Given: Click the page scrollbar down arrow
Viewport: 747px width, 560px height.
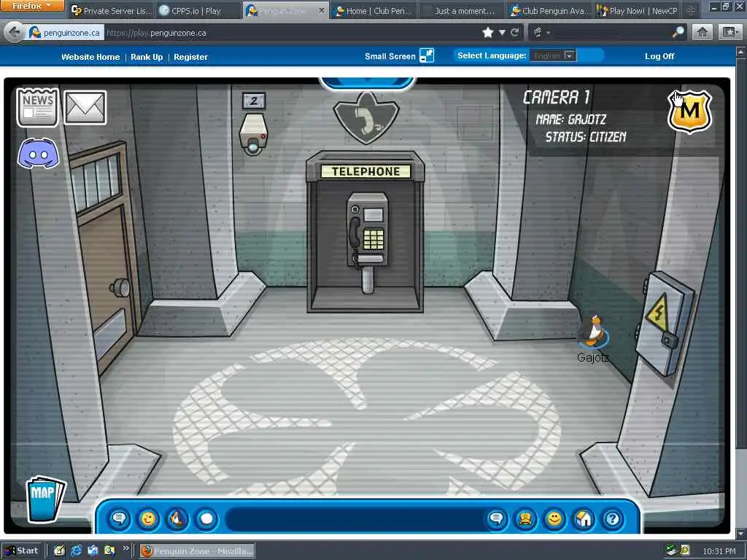Looking at the screenshot, I should point(741,533).
